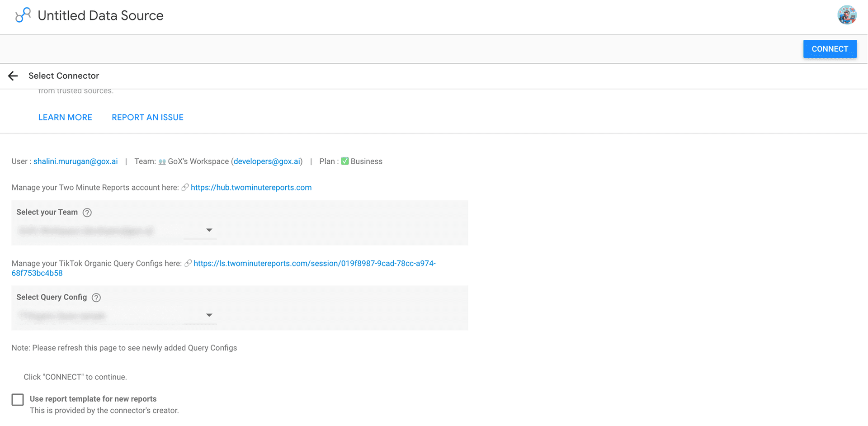Click the 'Click "CONNECT" to continue.' text

[75, 377]
